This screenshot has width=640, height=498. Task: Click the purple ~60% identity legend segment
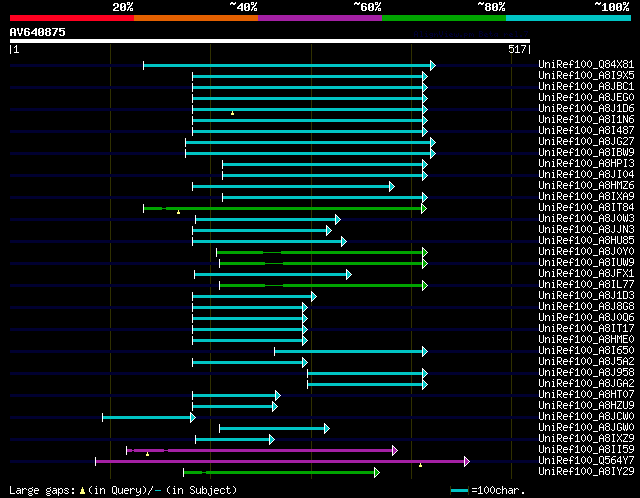(x=320, y=18)
